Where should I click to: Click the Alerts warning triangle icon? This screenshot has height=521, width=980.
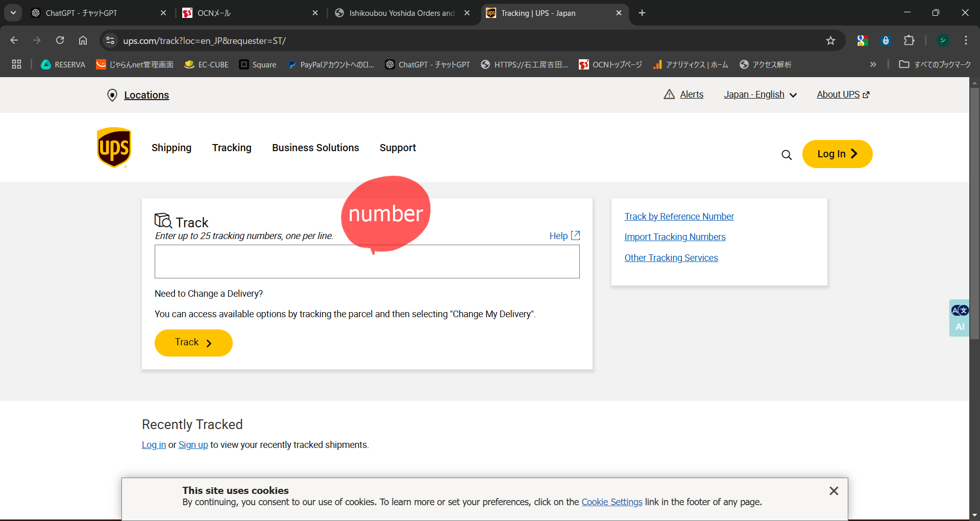[x=669, y=94]
